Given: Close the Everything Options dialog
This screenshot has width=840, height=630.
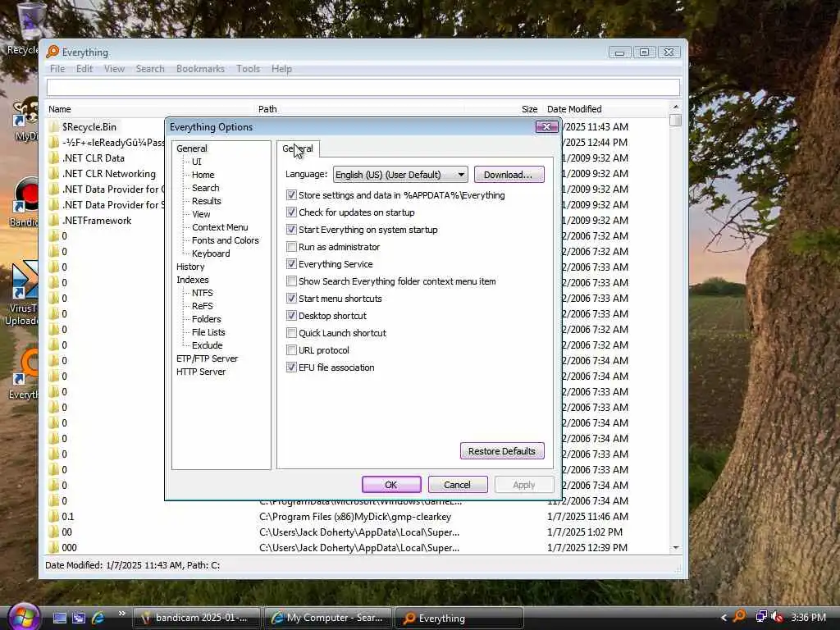Looking at the screenshot, I should coord(547,127).
